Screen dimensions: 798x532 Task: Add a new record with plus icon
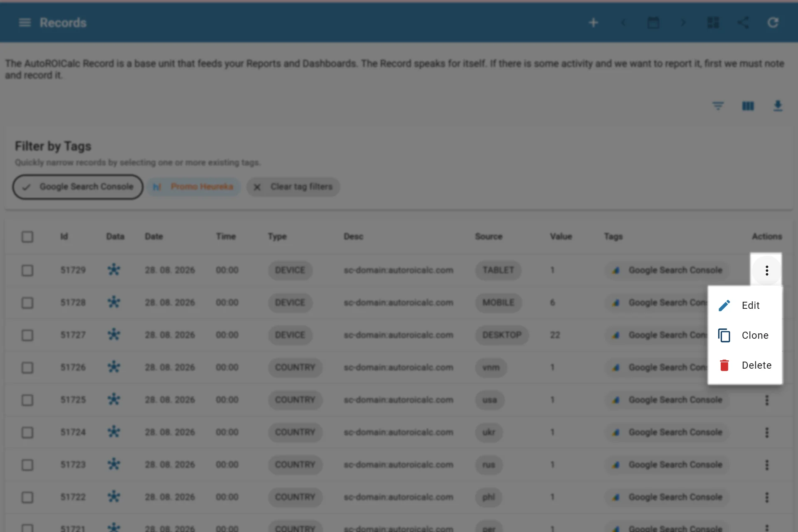pos(594,22)
